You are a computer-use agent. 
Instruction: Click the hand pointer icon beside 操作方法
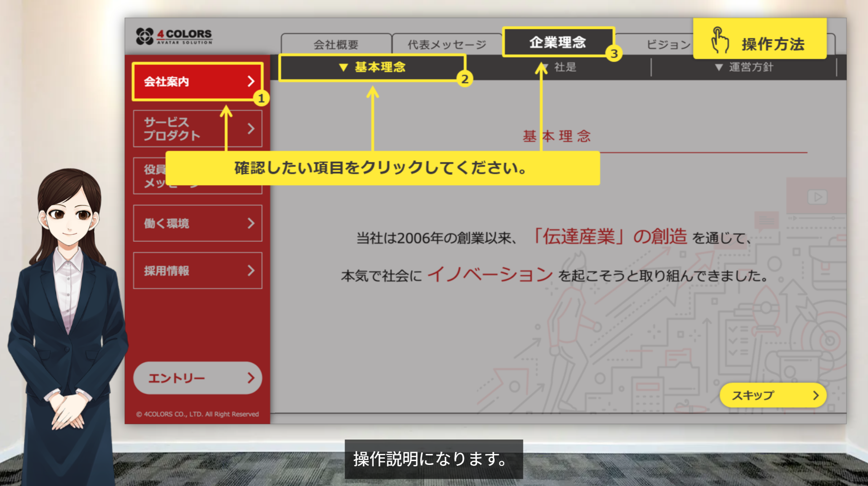(x=719, y=41)
